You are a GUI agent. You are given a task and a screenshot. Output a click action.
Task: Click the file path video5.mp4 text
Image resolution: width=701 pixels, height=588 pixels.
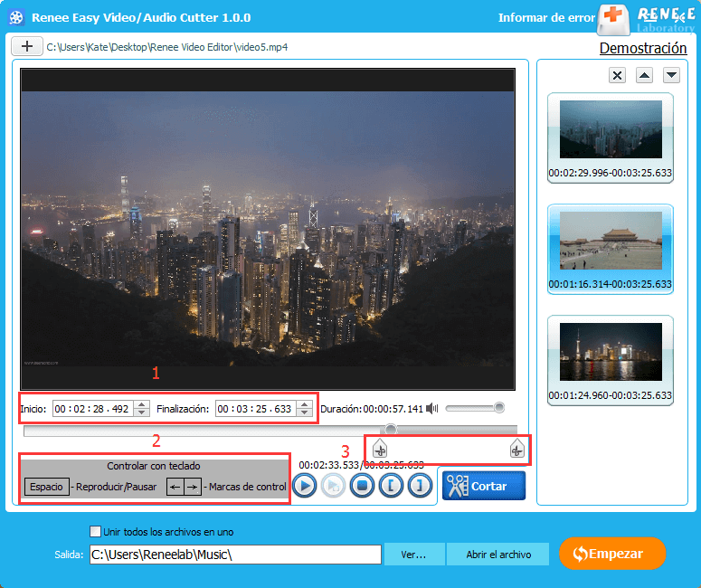(167, 47)
